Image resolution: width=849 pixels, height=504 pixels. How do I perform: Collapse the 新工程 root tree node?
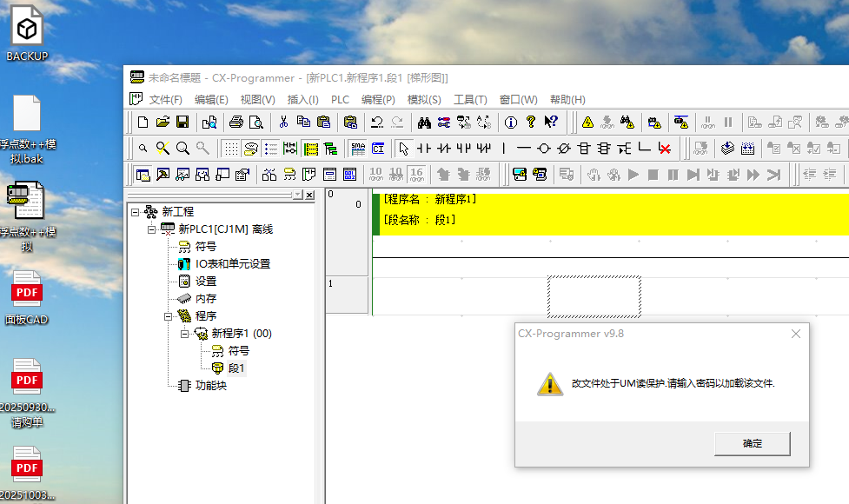pos(135,212)
